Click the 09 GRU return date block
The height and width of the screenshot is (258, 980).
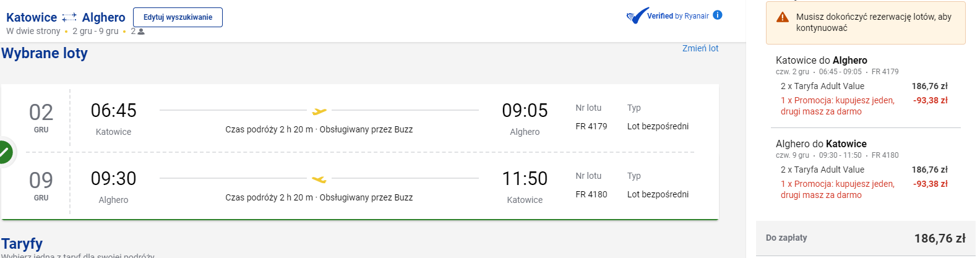tap(41, 185)
